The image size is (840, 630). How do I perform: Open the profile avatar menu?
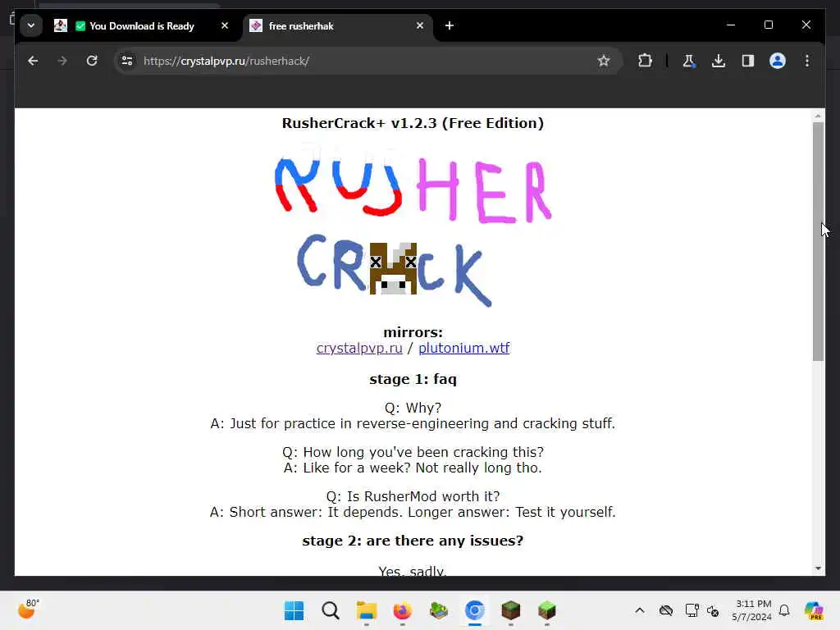click(778, 61)
